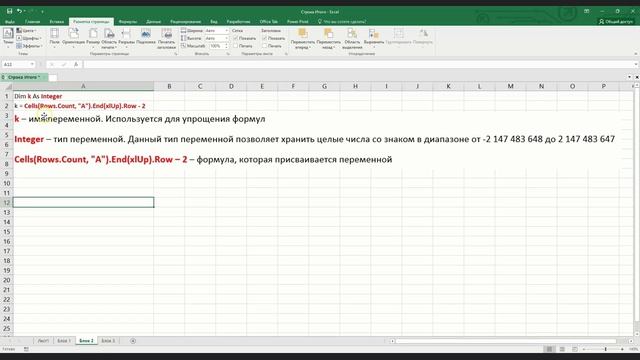Open the Align (Выровнять) button
Image resolution: width=640 pixels, height=360 pixels.
click(x=374, y=38)
